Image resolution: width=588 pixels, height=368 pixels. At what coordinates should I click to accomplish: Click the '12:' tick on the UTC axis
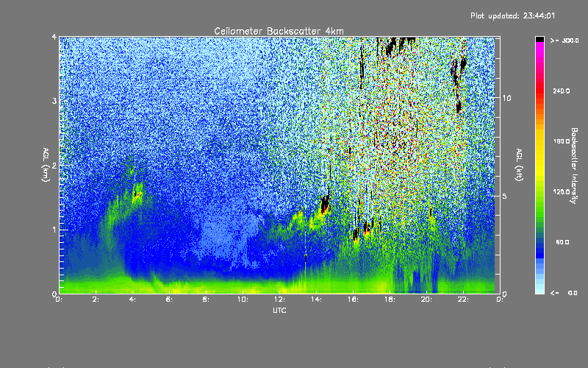279,300
